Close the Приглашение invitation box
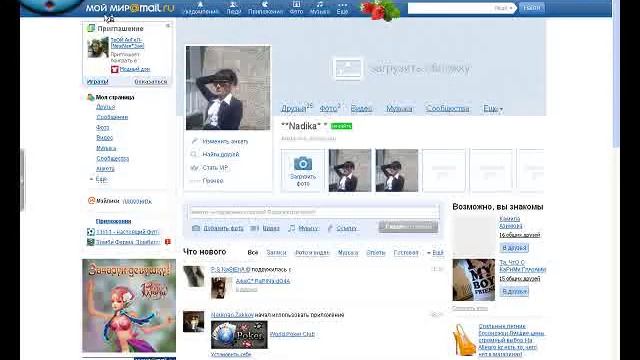The image size is (640, 360). 168,26
